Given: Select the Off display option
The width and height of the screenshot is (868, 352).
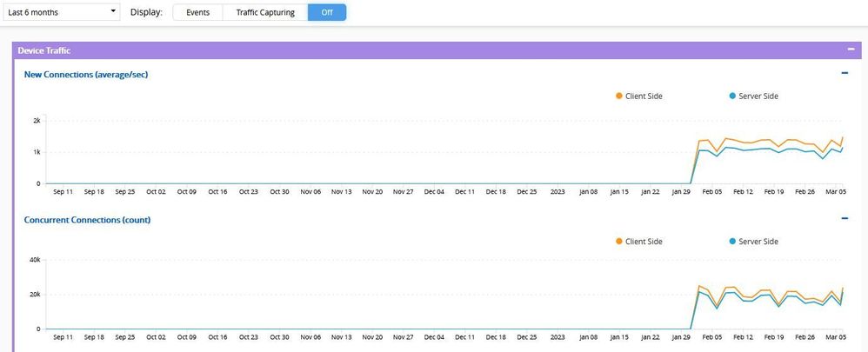Looking at the screenshot, I should 326,13.
